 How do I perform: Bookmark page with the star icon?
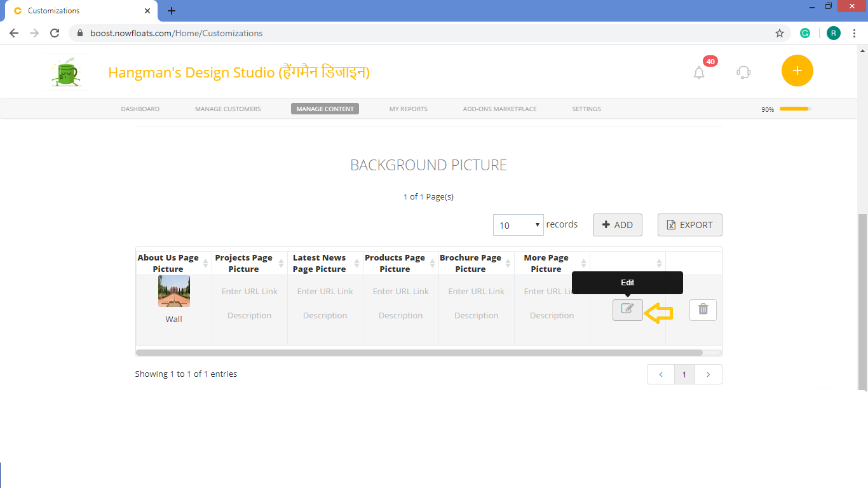point(780,33)
